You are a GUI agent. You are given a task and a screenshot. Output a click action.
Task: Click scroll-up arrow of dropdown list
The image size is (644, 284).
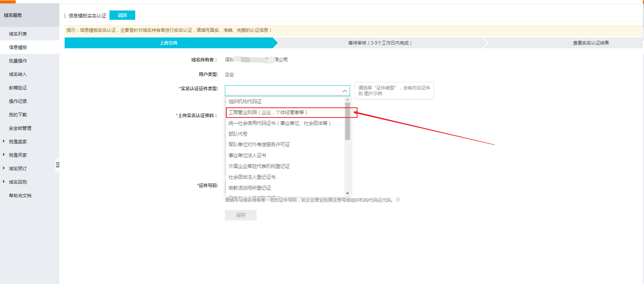347,100
